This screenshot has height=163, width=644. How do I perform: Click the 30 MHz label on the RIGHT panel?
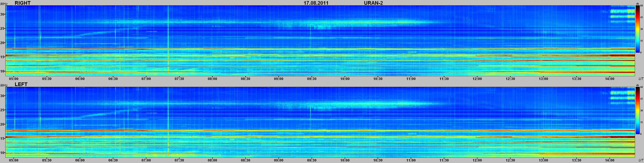[3, 15]
